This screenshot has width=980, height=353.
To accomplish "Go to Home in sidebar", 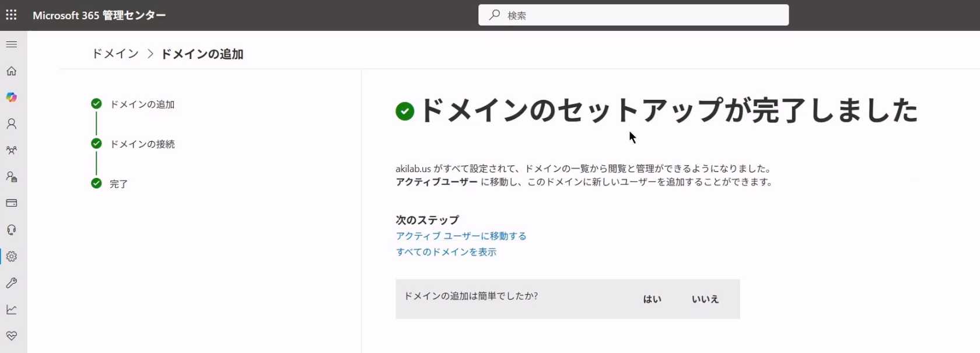I will pyautogui.click(x=12, y=71).
